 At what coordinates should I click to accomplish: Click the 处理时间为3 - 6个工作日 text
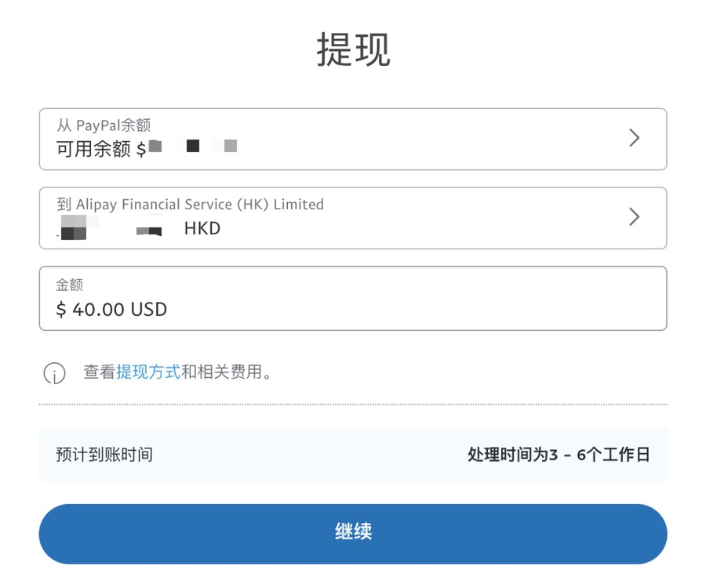(x=559, y=455)
